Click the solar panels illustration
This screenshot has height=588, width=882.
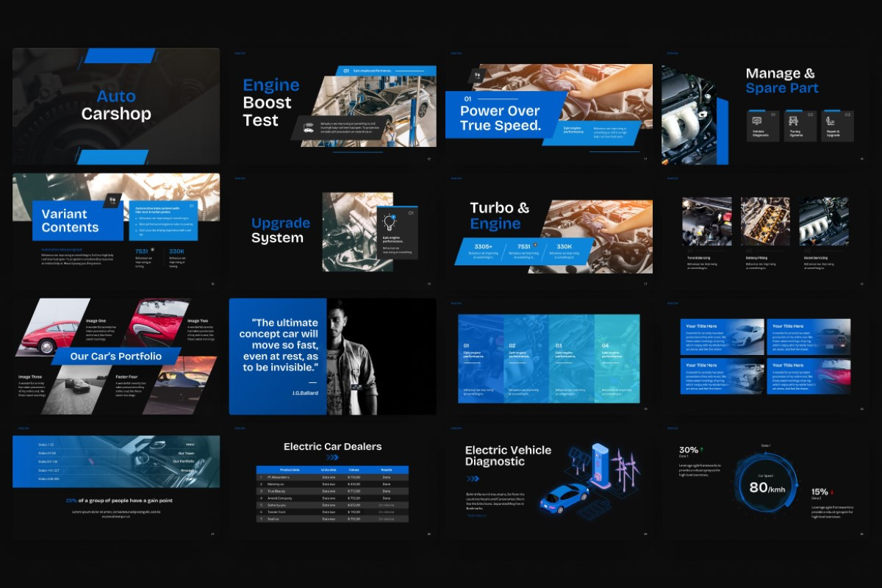tap(579, 462)
